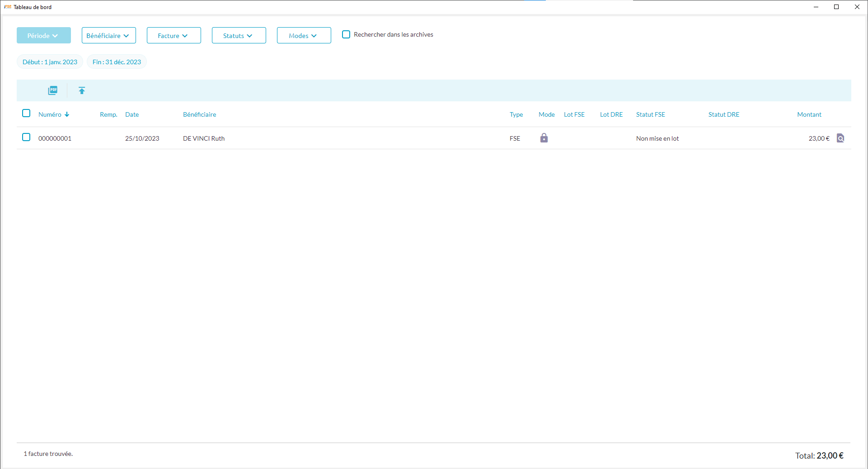Image resolution: width=868 pixels, height=469 pixels.
Task: Click the 1 facture trouvée status text
Action: pyautogui.click(x=48, y=454)
